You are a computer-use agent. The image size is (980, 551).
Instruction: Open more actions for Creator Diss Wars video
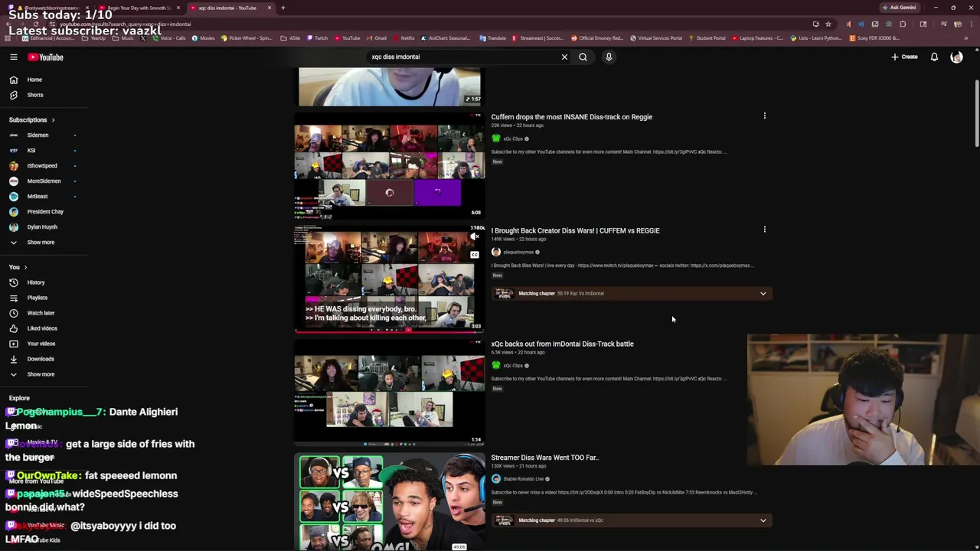point(764,230)
